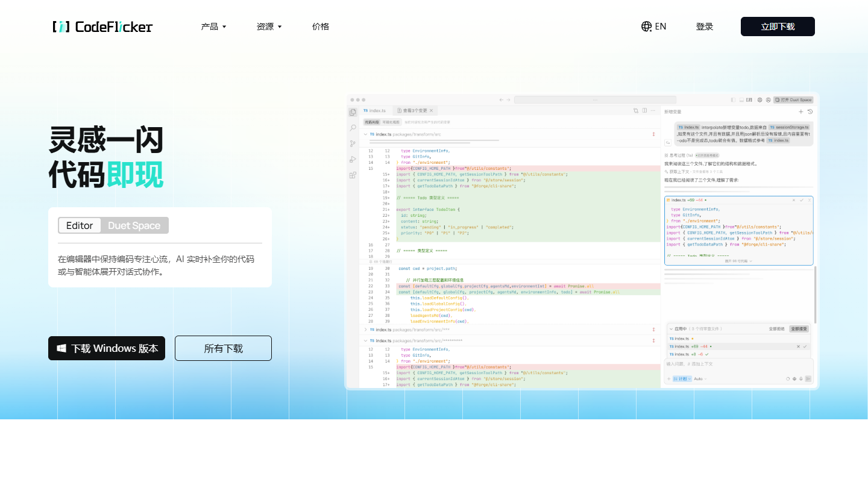This screenshot has height=488, width=868.
Task: Click the split editor icon
Action: tap(644, 111)
